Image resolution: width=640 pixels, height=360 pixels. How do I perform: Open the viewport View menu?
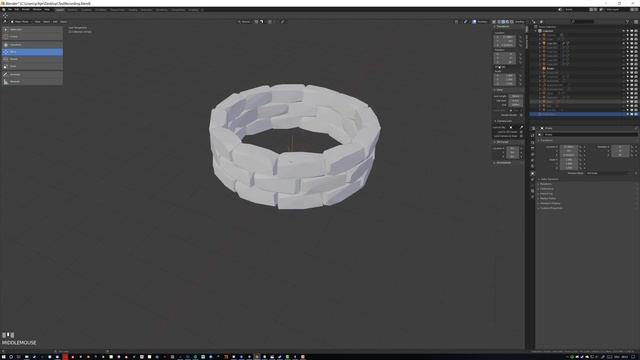(38, 22)
